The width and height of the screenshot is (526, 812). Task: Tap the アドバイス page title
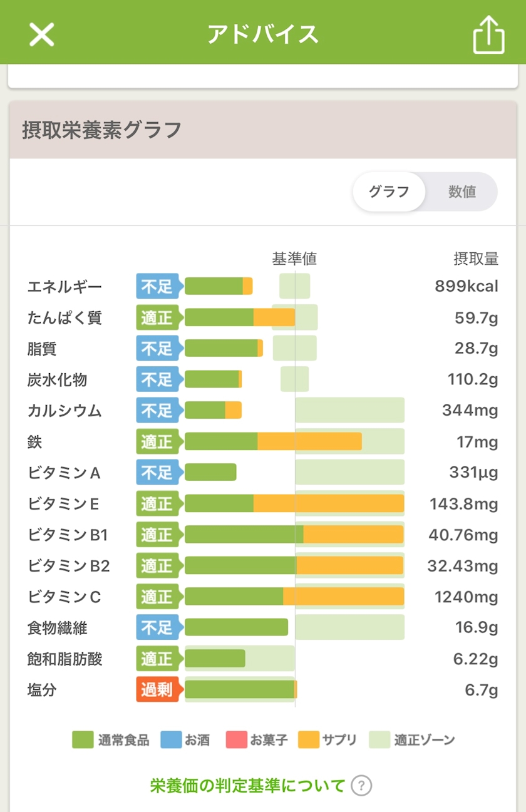263,34
